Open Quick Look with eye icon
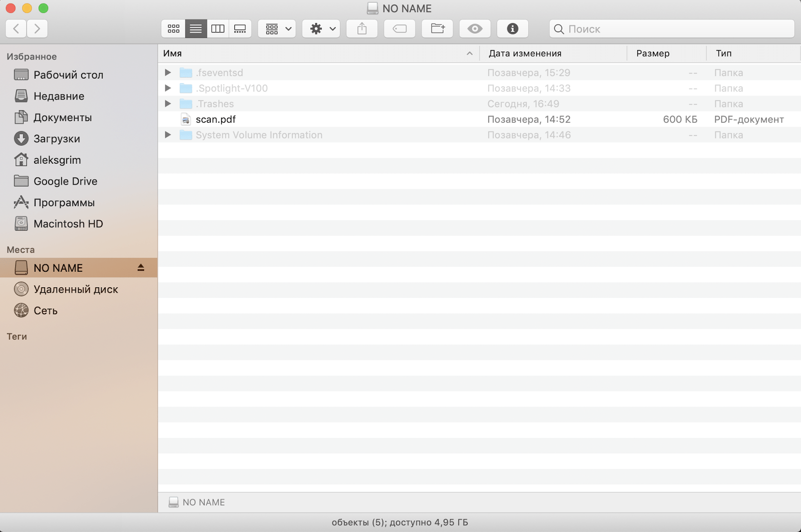This screenshot has width=801, height=532. [475, 29]
